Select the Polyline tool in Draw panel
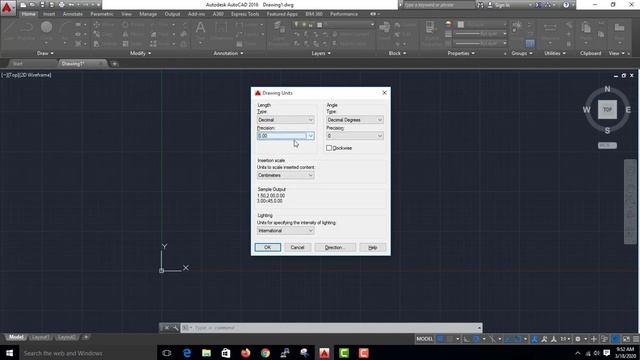The image size is (640, 360). point(27,27)
